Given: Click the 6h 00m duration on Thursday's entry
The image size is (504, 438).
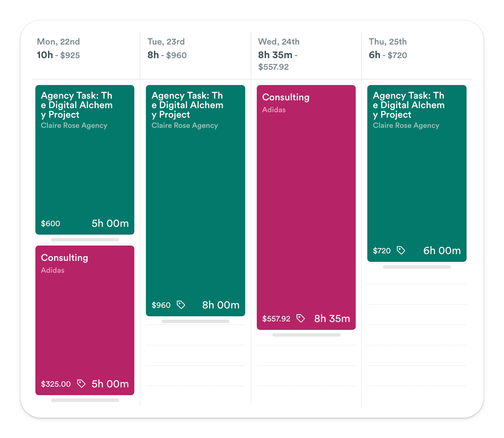Looking at the screenshot, I should (x=442, y=250).
